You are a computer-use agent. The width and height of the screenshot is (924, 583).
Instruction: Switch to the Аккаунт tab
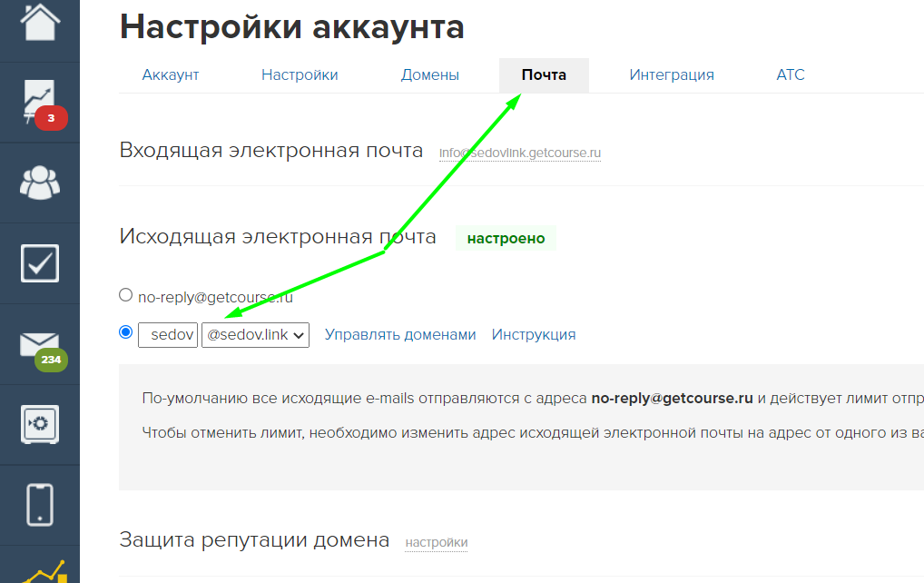(x=171, y=75)
